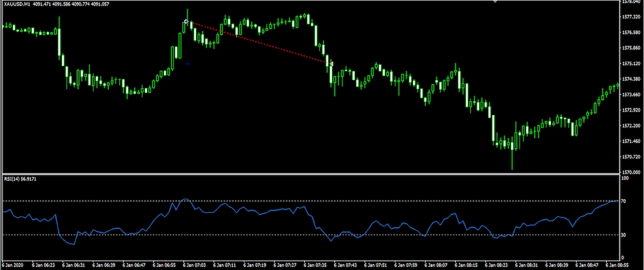Viewport: 644px width, 270px height.
Task: Click the trade entry arrow marker on chart
Action: point(186,22)
